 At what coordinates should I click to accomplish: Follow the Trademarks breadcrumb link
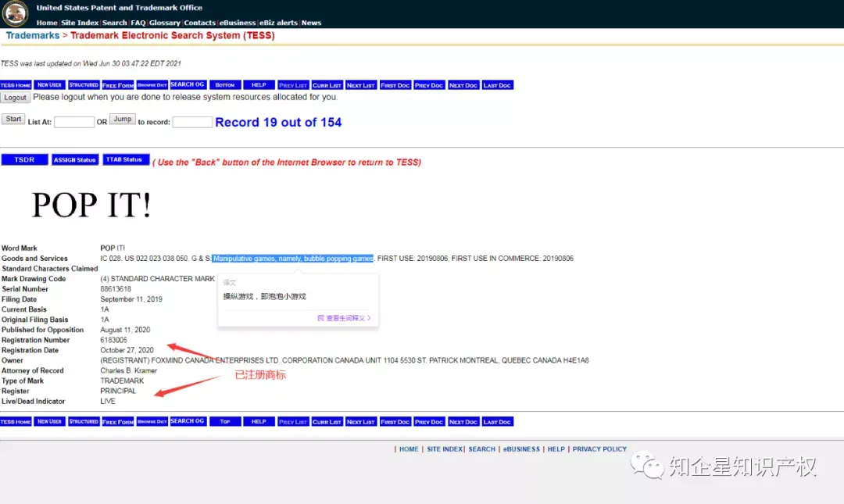click(x=32, y=35)
